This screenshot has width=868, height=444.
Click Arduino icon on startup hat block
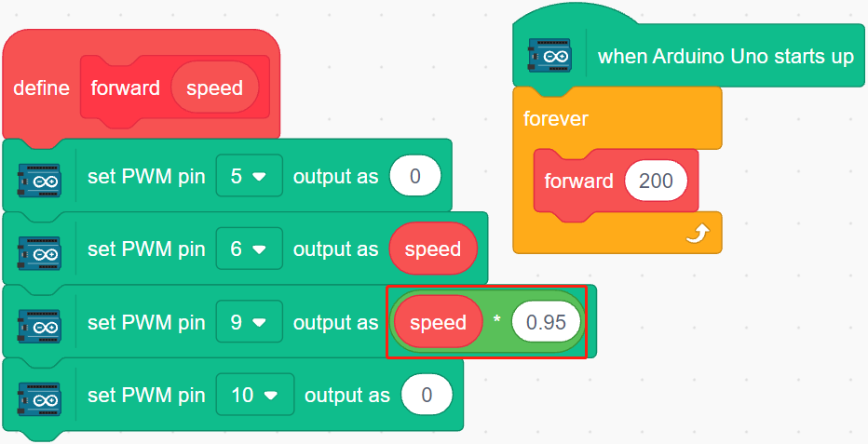(x=549, y=55)
